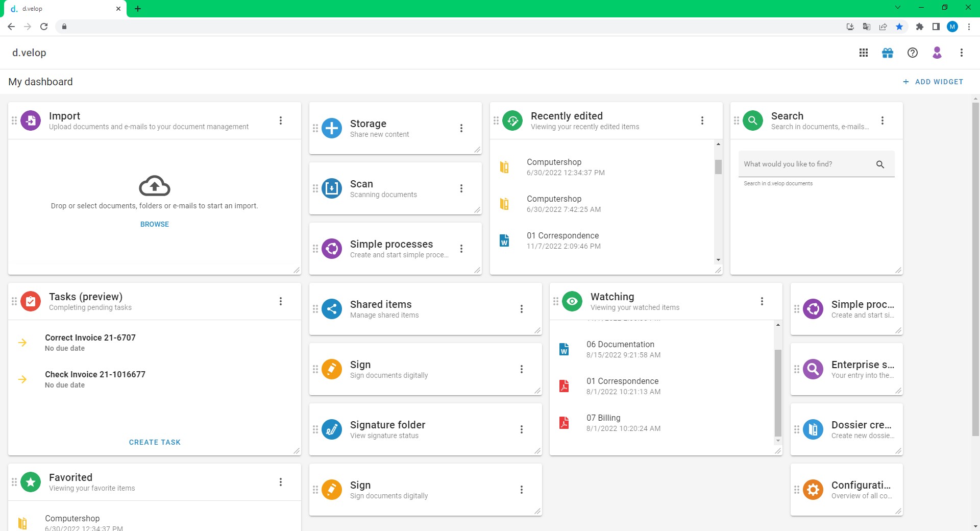Viewport: 980px width, 531px height.
Task: Click the BROWSE link in Import
Action: (155, 224)
